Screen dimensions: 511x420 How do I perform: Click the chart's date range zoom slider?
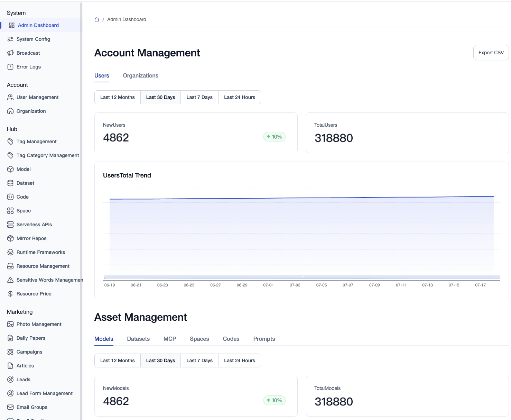tap(302, 277)
